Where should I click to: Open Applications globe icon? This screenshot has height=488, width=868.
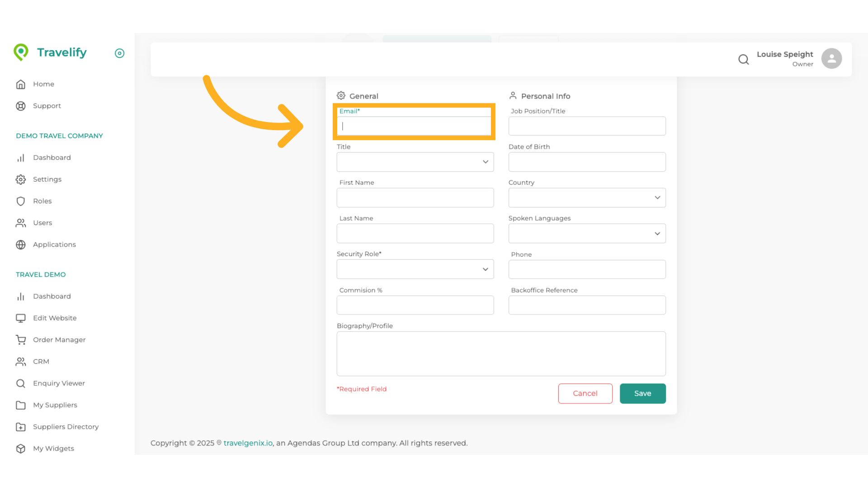tap(21, 244)
